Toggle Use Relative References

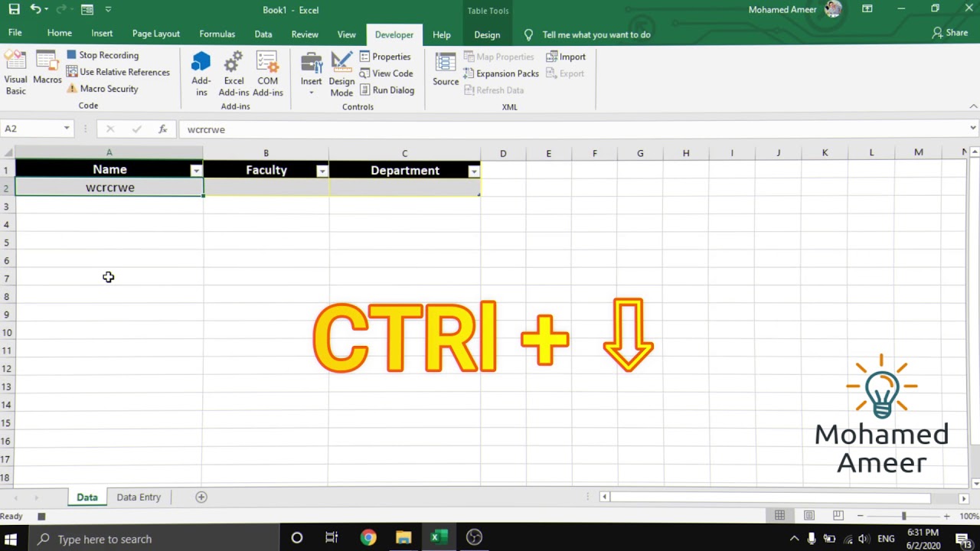(x=118, y=72)
